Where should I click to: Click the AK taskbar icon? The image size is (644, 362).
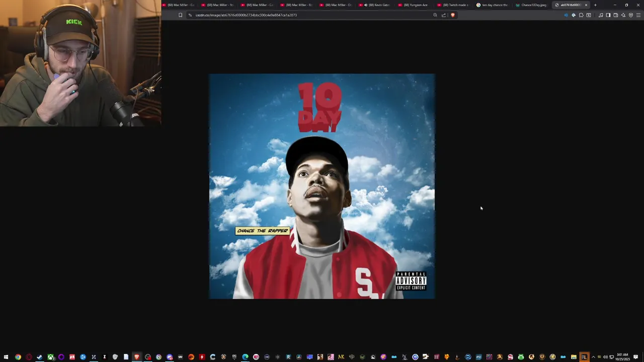pos(341,357)
